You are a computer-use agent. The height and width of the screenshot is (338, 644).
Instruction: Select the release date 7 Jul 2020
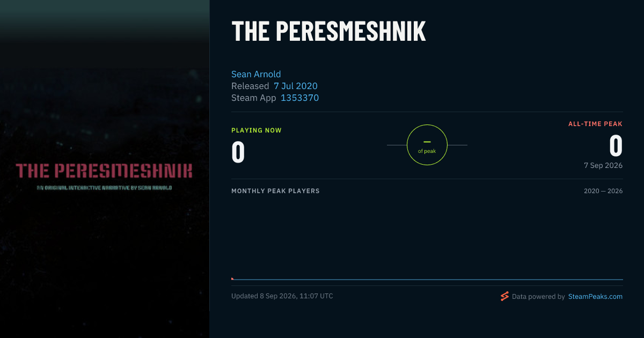coord(296,86)
